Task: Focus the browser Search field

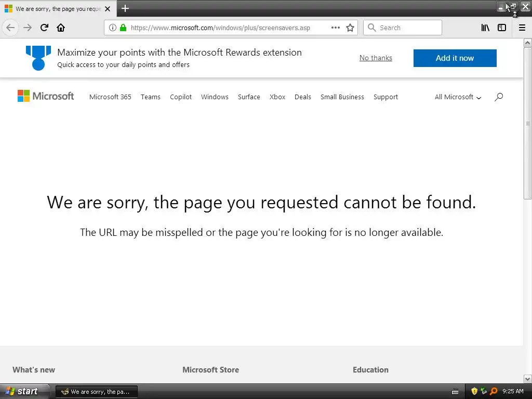Action: [x=403, y=28]
